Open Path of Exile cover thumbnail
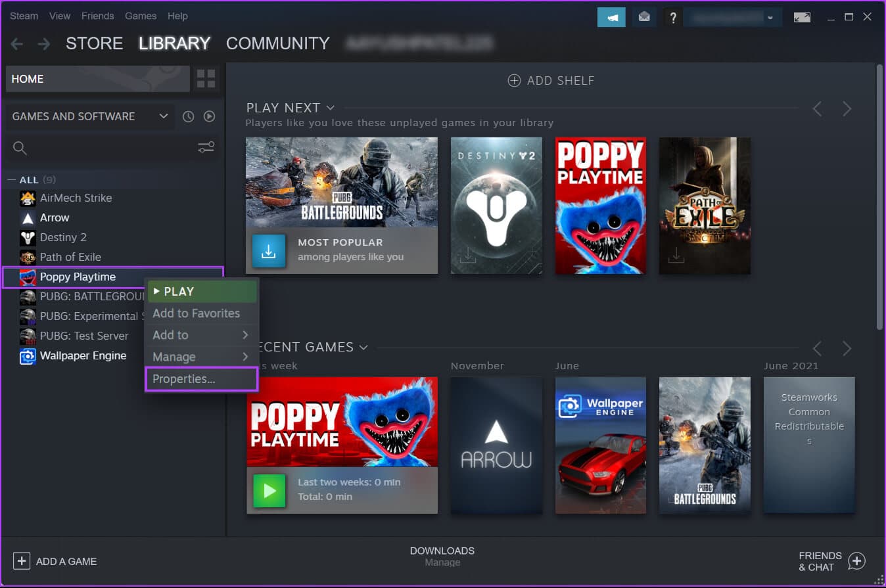The height and width of the screenshot is (588, 886). 705,206
